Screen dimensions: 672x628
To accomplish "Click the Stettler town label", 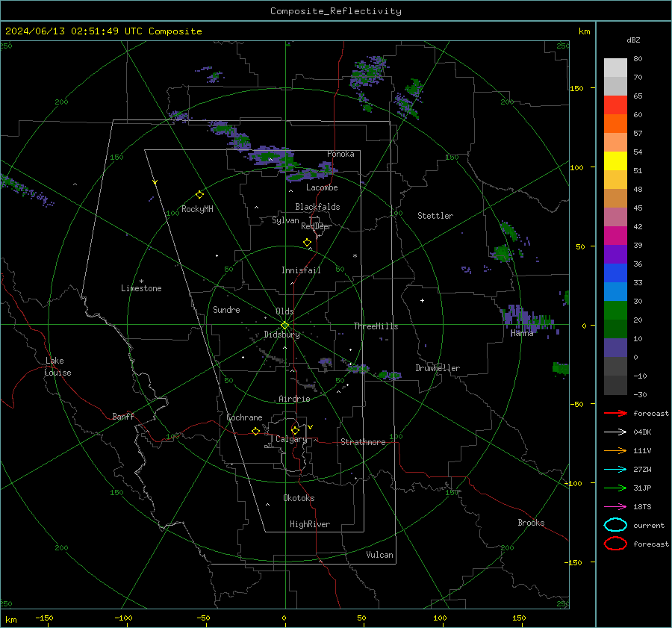I will pyautogui.click(x=435, y=216).
